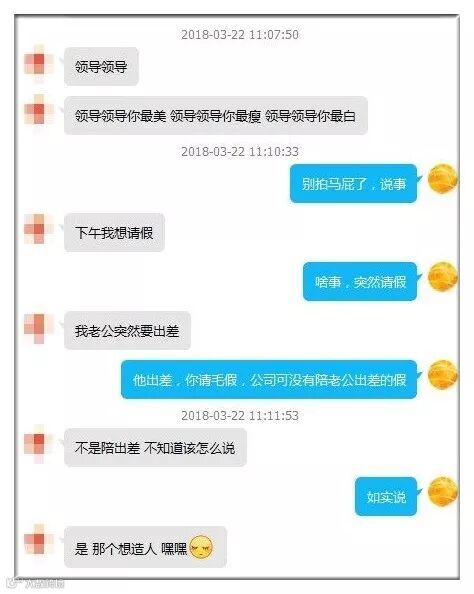Click the avatar beside "不是陪出差" message

coord(37,444)
